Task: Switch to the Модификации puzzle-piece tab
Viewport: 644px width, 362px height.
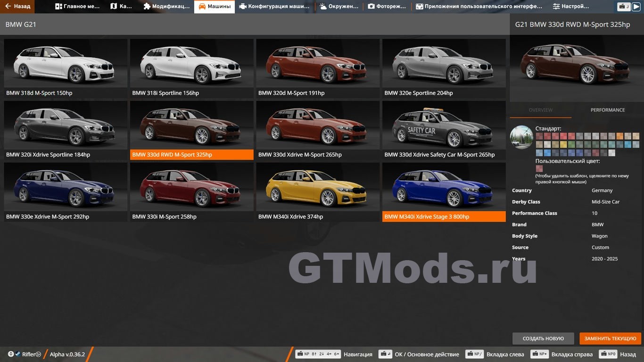Action: (x=166, y=7)
